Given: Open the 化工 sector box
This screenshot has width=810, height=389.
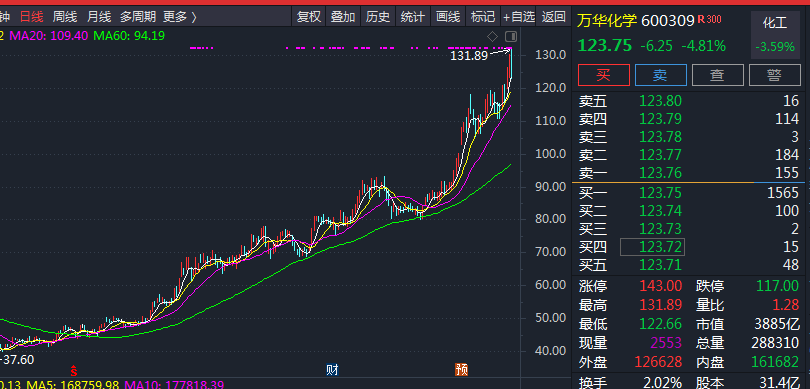Looking at the screenshot, I should click(775, 34).
